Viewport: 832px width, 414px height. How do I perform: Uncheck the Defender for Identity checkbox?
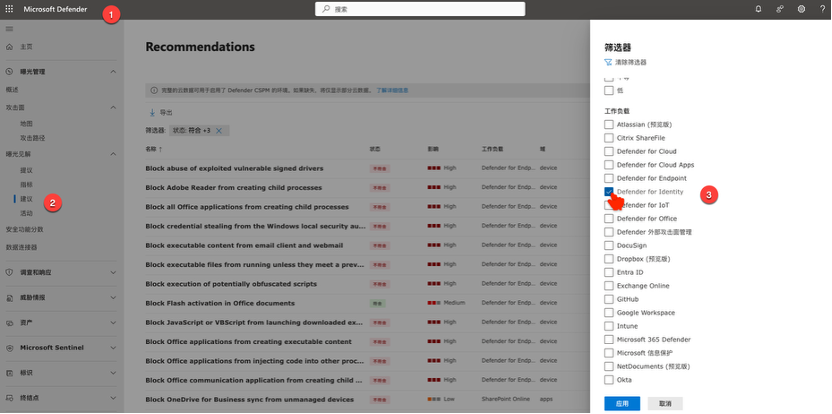point(609,192)
